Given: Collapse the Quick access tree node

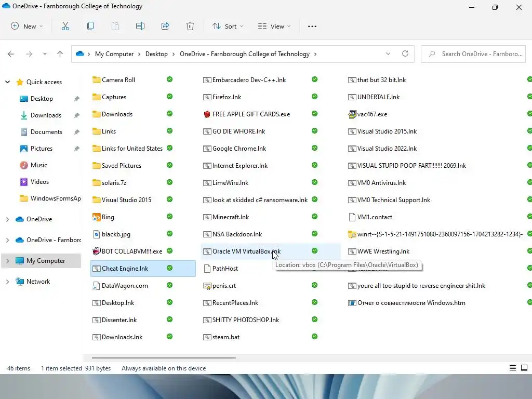Looking at the screenshot, I should 7,82.
